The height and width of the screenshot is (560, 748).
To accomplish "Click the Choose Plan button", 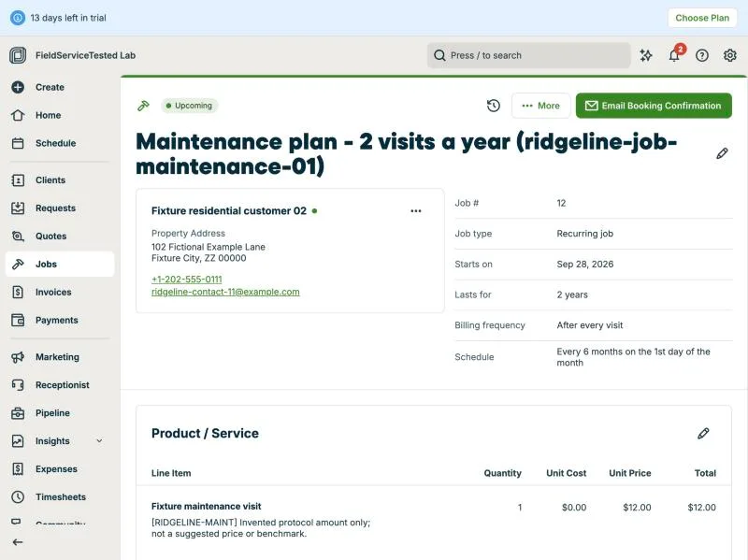I will tap(702, 18).
